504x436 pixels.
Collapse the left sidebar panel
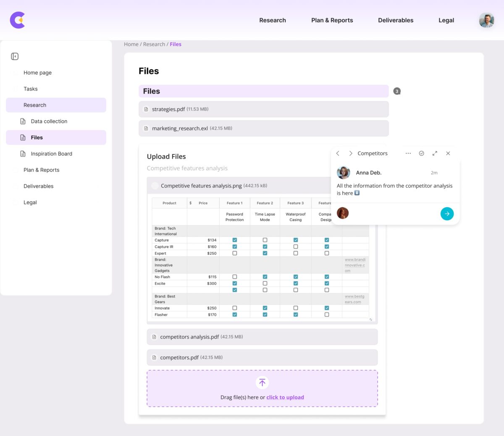15,56
